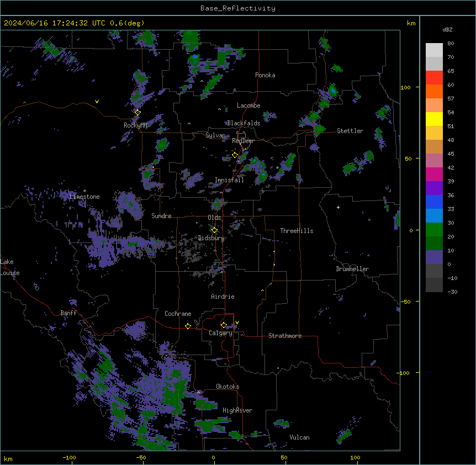Image resolution: width=476 pixels, height=465 pixels.
Task: Select the slate purple 0-10 dBZ swatch
Action: 434,257
